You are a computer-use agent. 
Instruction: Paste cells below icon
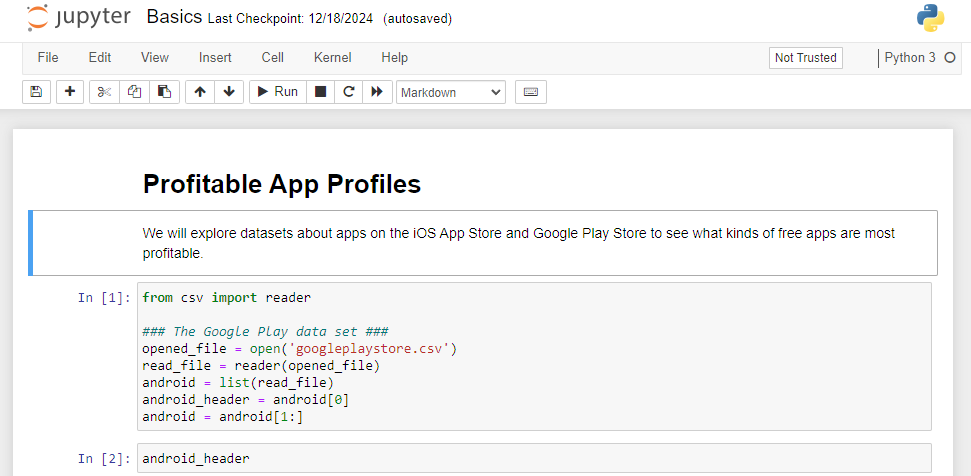point(164,92)
